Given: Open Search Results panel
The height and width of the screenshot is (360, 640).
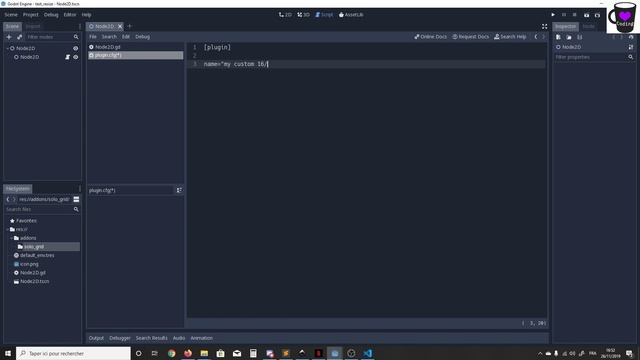Looking at the screenshot, I should tap(151, 338).
